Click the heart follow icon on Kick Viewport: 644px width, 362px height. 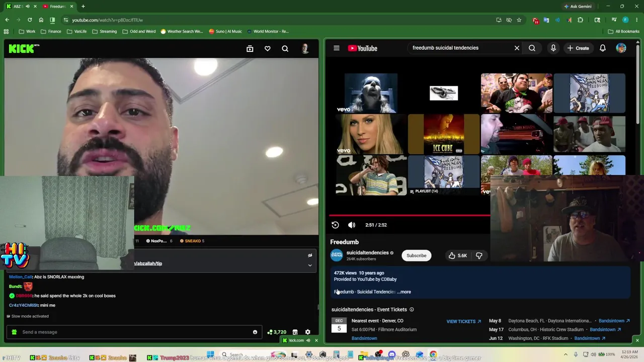pos(268,49)
